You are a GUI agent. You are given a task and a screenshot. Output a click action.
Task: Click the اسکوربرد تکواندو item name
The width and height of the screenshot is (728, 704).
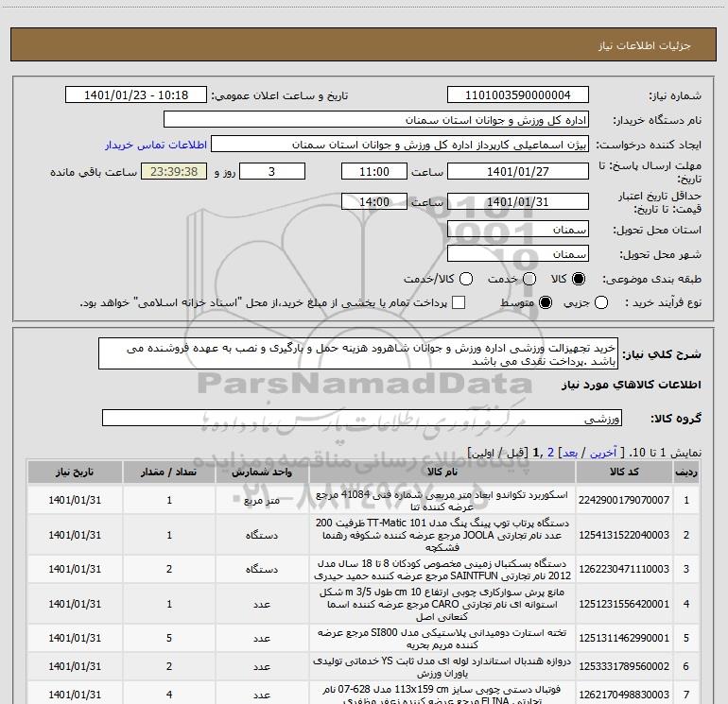click(x=442, y=501)
